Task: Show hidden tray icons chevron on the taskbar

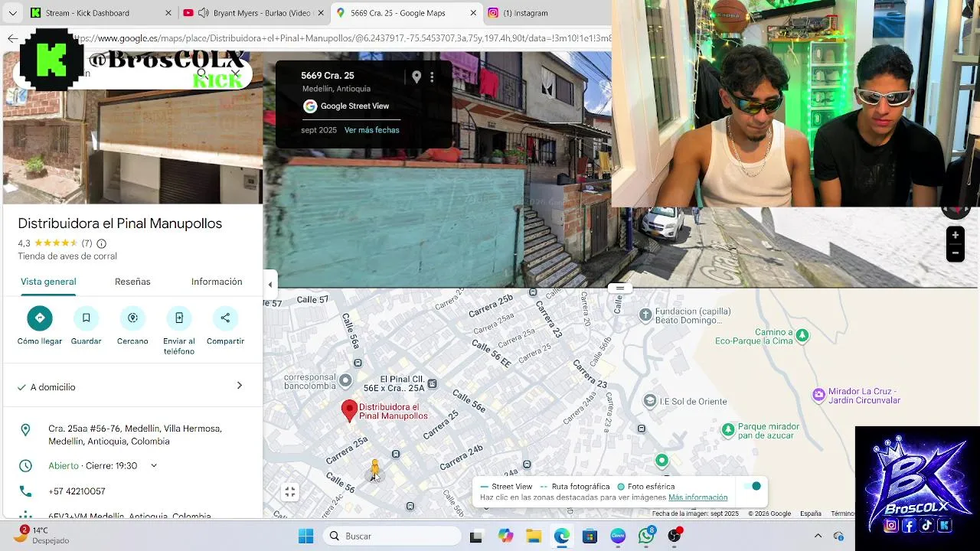Action: (x=818, y=536)
